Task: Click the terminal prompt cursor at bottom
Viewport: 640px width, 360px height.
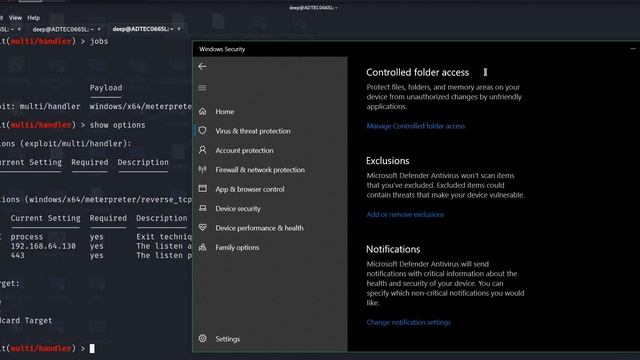Action: (92, 348)
